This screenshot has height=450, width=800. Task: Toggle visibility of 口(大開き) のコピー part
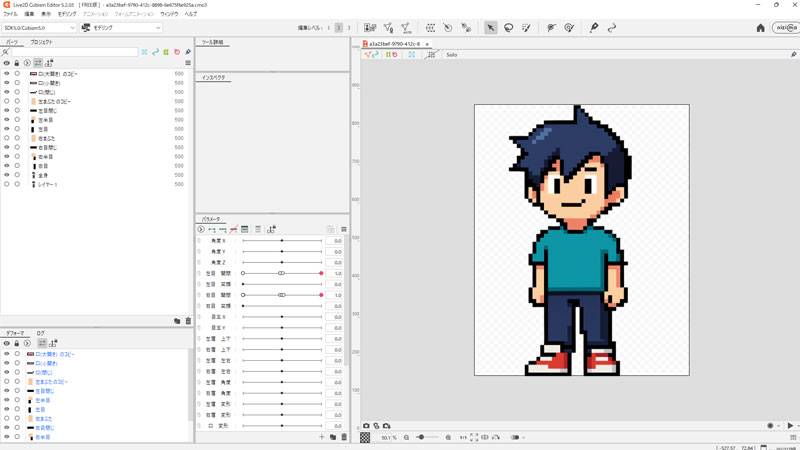[7, 74]
